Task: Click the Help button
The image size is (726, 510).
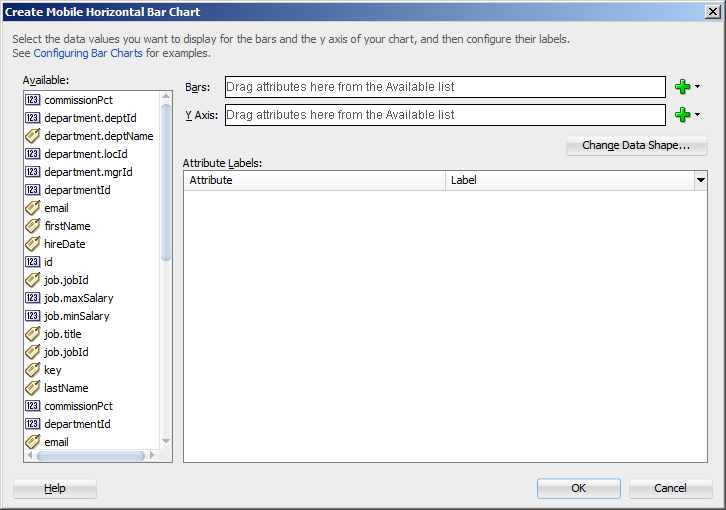Action: point(55,488)
